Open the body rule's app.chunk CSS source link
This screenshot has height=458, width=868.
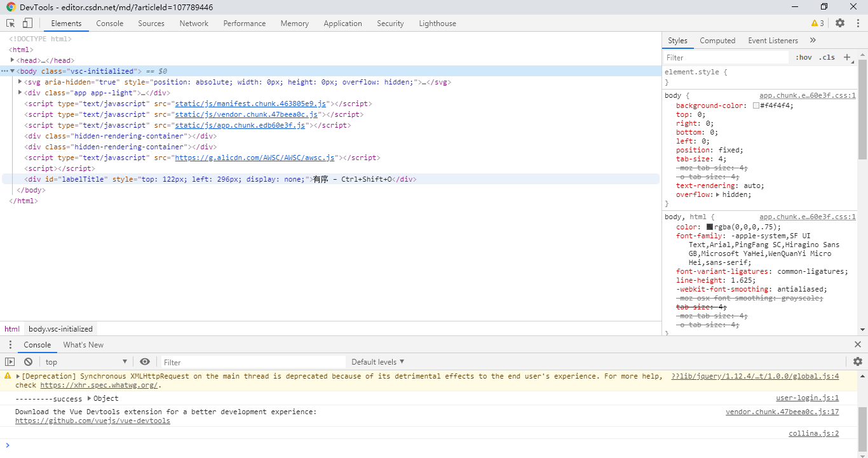(808, 95)
